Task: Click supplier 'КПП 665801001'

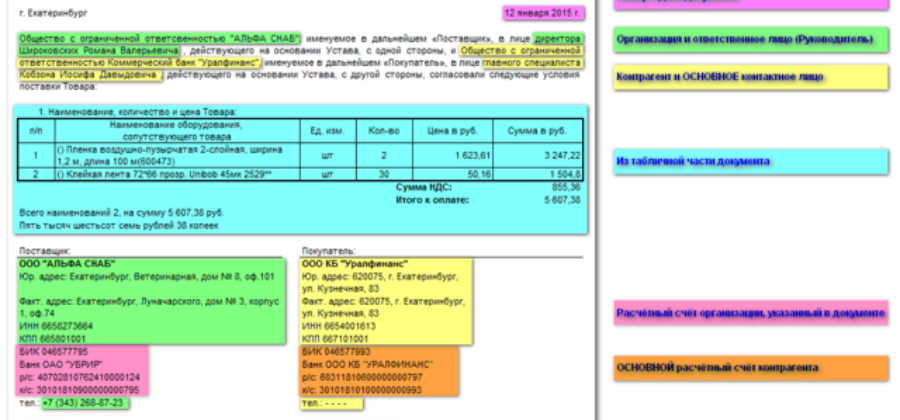Action: click(x=52, y=339)
